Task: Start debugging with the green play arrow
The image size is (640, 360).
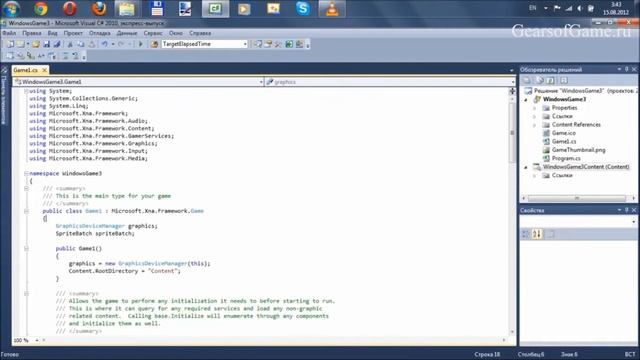Action: pyautogui.click(x=140, y=44)
